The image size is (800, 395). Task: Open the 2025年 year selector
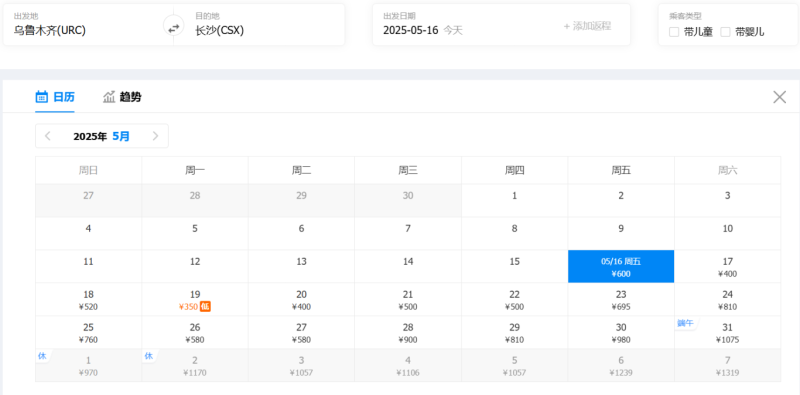[90, 136]
